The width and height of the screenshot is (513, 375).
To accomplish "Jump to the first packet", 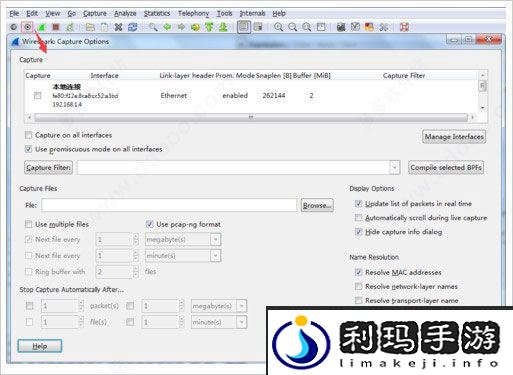I will point(209,27).
